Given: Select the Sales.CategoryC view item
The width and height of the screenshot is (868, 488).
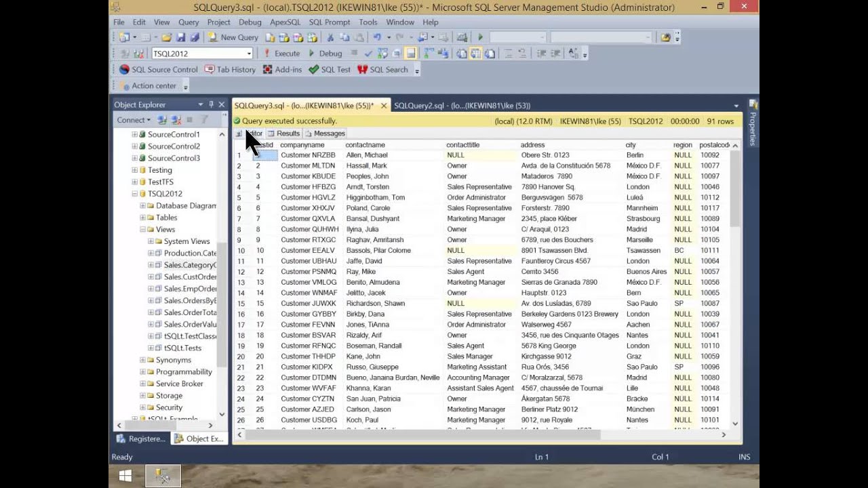Looking at the screenshot, I should click(190, 265).
